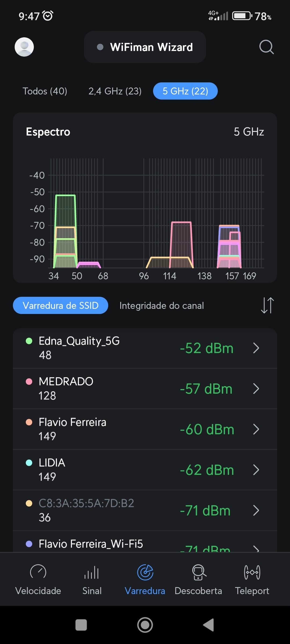The height and width of the screenshot is (644, 290).
Task: Select the 5 GHz (22) filter
Action: point(185,91)
